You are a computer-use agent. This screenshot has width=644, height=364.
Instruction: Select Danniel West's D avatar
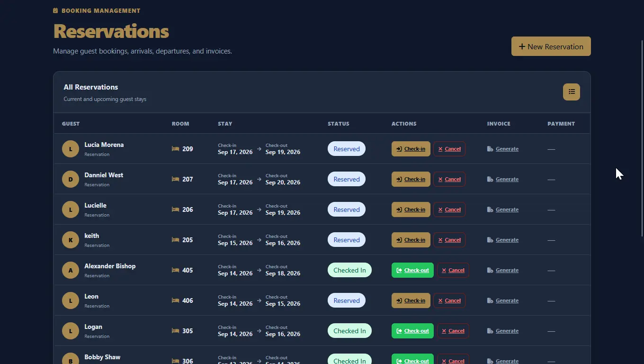[x=71, y=179]
